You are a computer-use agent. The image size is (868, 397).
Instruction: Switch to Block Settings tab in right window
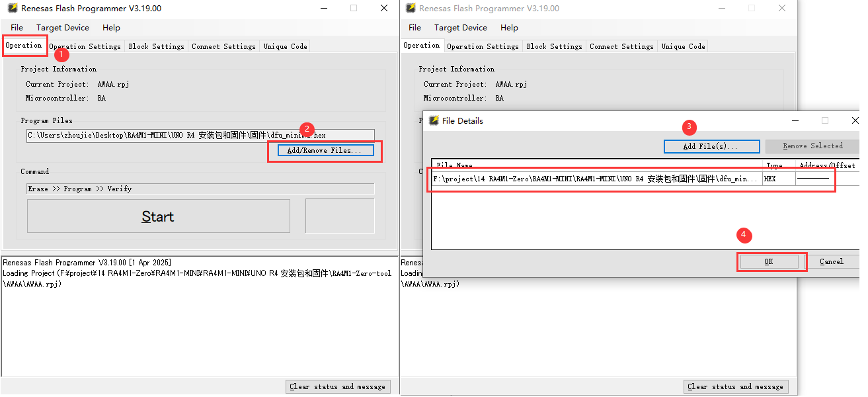click(x=554, y=46)
